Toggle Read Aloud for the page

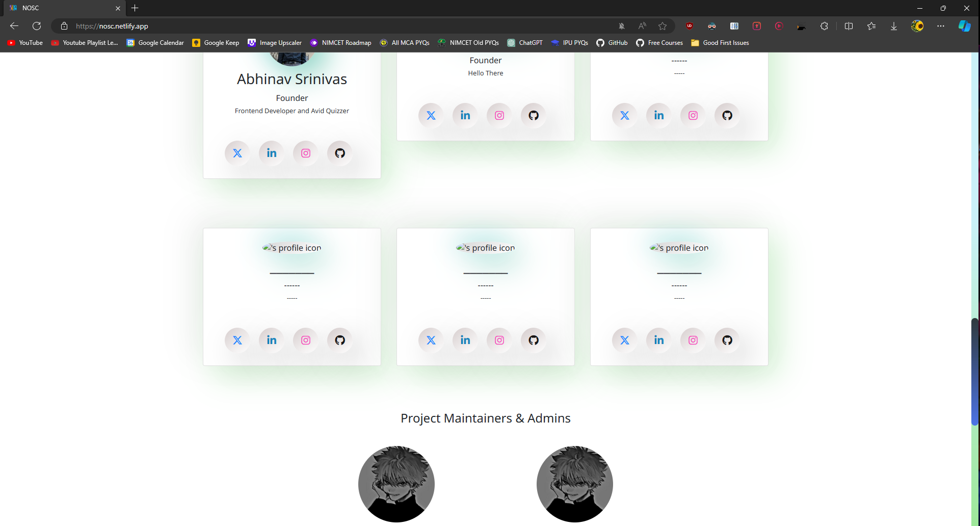tap(642, 26)
